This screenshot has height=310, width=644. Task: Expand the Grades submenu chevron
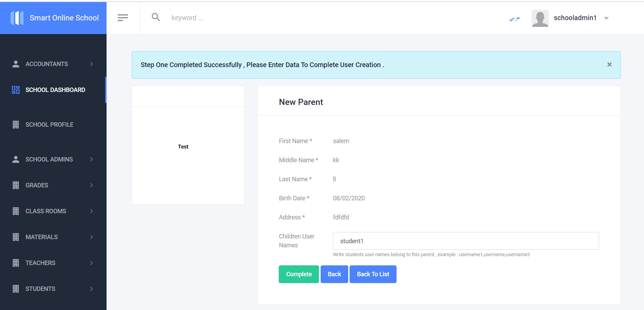pos(92,185)
